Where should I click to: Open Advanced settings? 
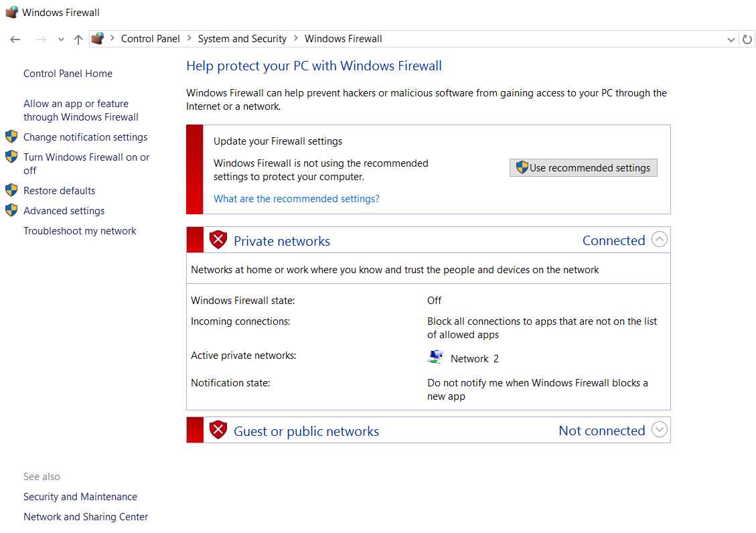(64, 211)
